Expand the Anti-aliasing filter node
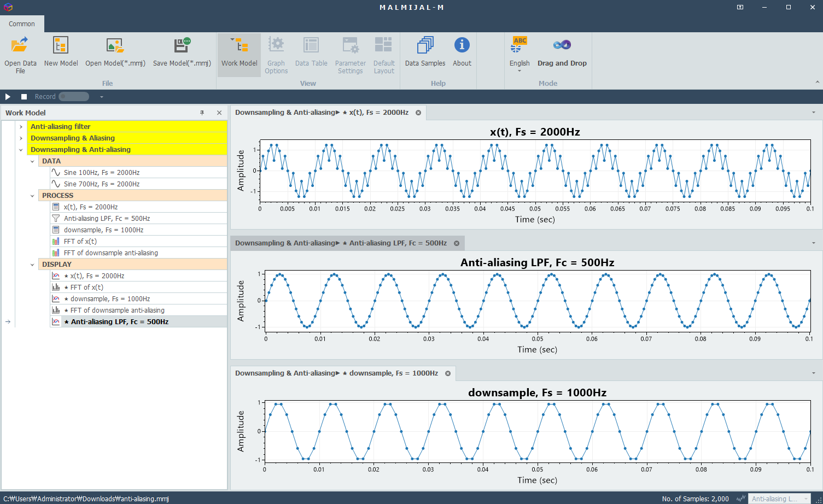The image size is (823, 504). click(x=21, y=126)
